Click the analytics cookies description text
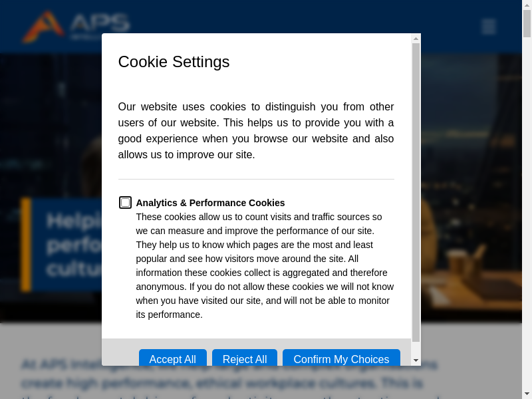Image resolution: width=532 pixels, height=399 pixels. pyautogui.click(x=265, y=265)
